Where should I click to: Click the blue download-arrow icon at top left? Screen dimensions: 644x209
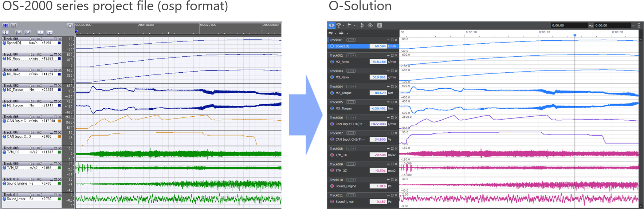point(5,25)
